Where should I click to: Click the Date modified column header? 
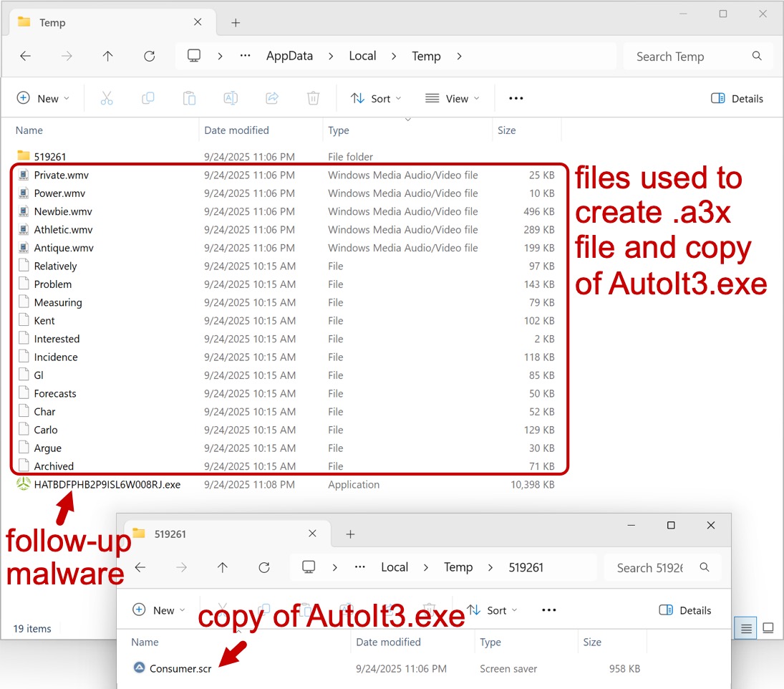pyautogui.click(x=237, y=130)
